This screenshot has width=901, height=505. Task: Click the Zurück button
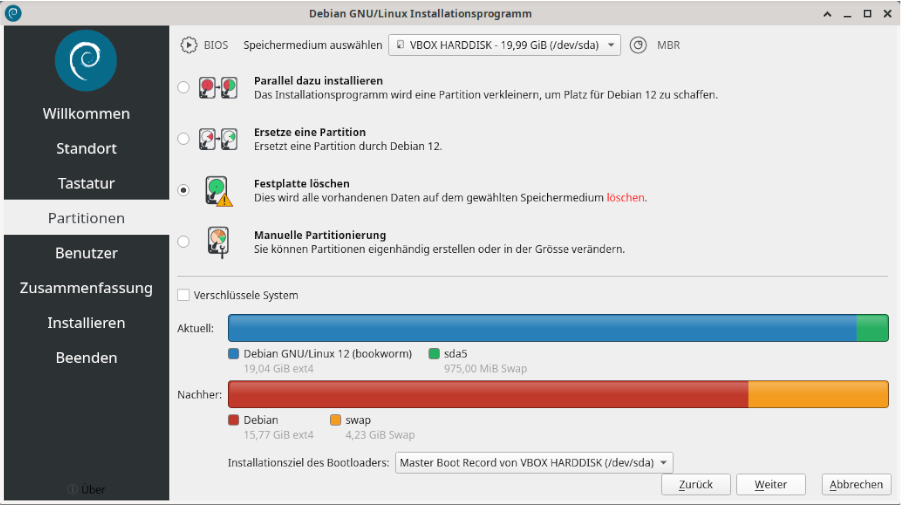coord(695,484)
